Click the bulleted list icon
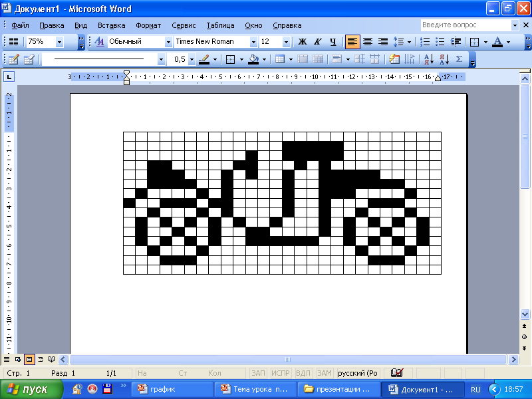 [440, 42]
